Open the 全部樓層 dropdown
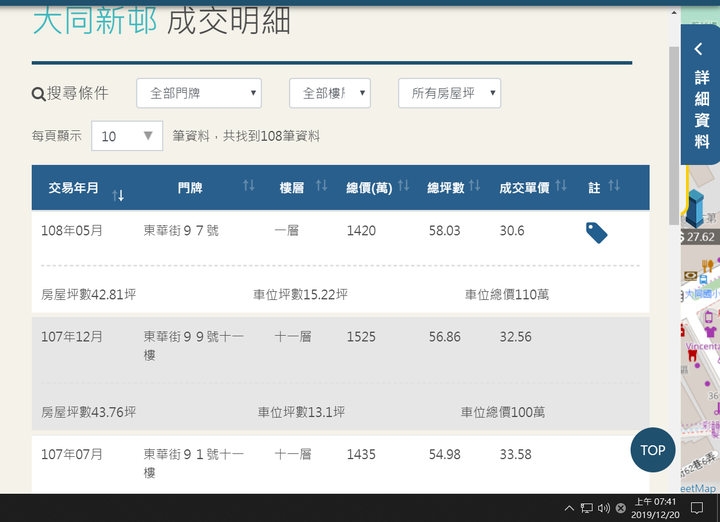 pos(330,93)
